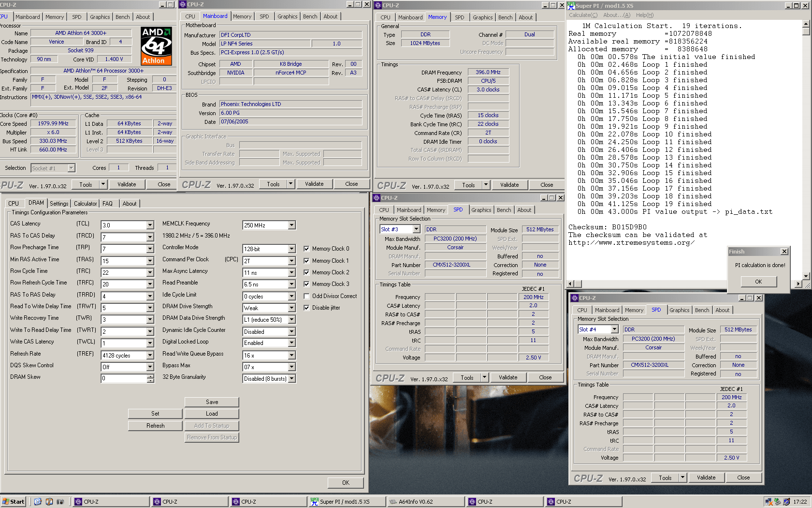Click Super PI vertical scrollbar down arrow
The height and width of the screenshot is (508, 812).
coord(806,276)
